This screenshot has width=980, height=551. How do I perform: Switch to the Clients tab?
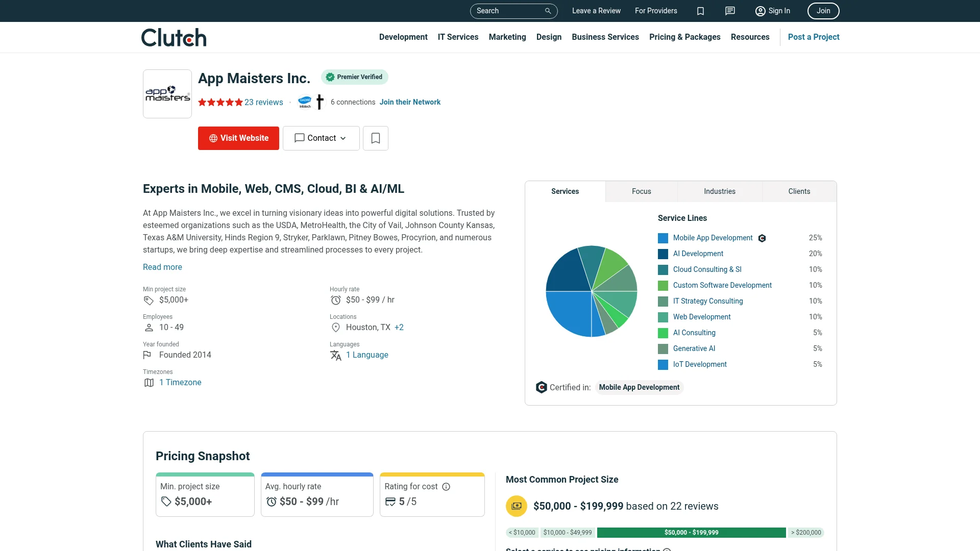pos(799,191)
